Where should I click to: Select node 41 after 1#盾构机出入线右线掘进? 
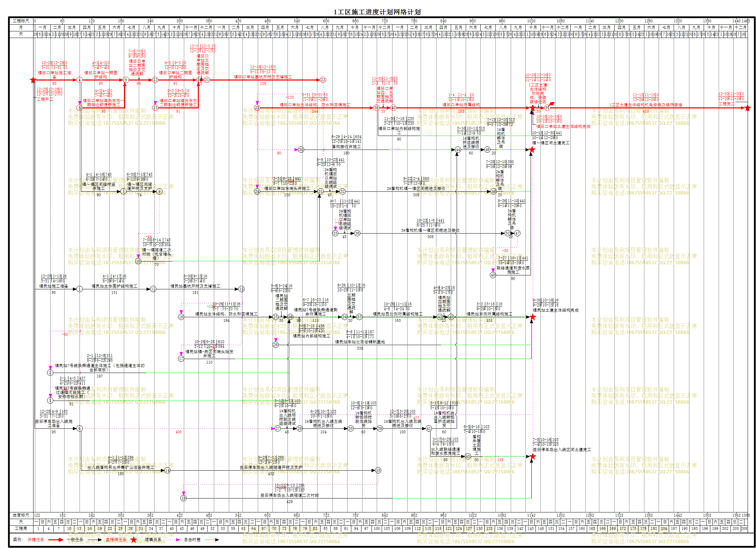coord(429,429)
